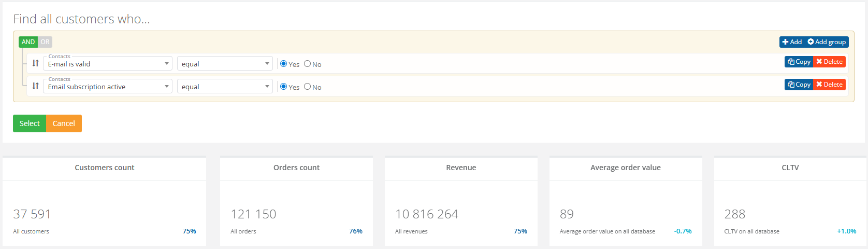Add a new rule with plus Add

[792, 42]
